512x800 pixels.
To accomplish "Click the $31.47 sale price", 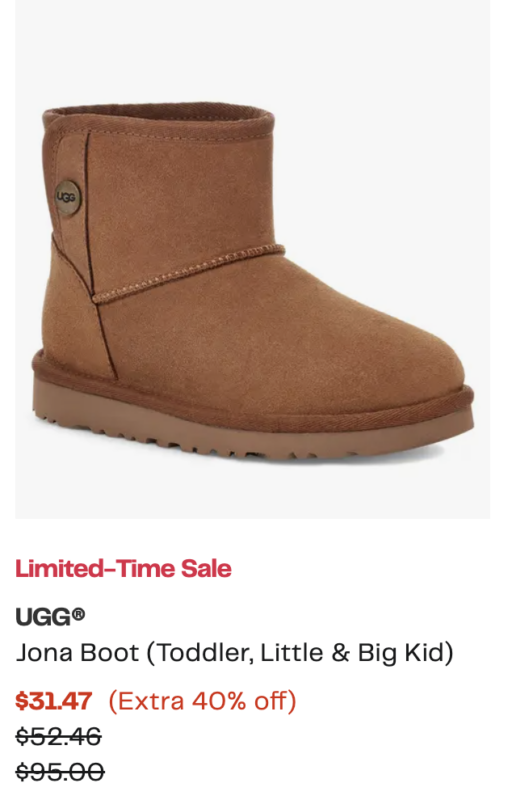I will click(x=54, y=701).
